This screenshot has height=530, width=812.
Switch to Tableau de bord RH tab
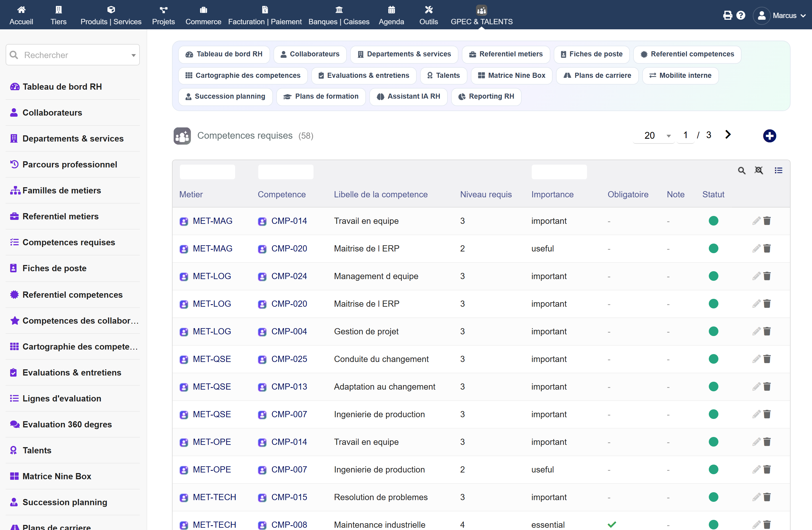224,54
